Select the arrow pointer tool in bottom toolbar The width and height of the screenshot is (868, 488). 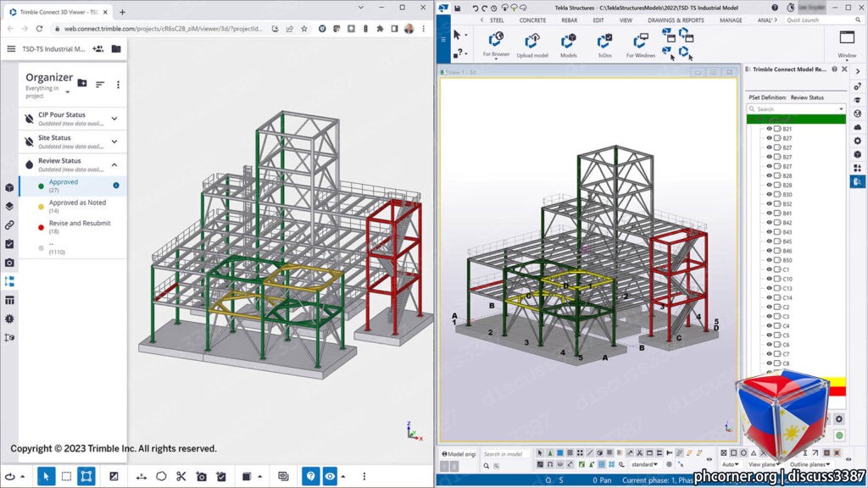coord(46,476)
